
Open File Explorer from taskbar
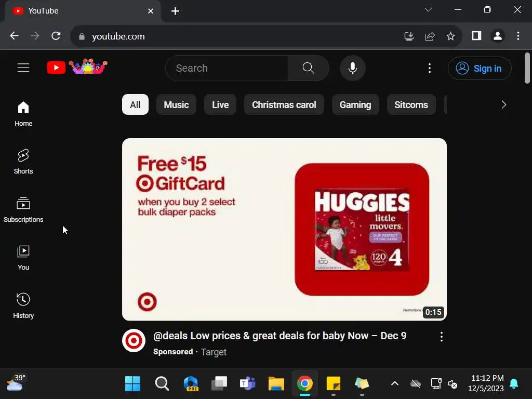(276, 384)
